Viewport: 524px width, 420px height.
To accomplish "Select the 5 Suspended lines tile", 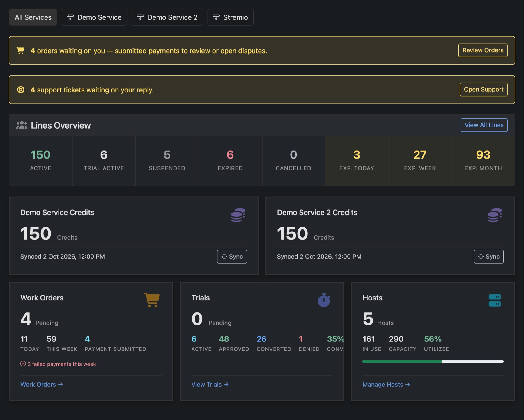I will pyautogui.click(x=167, y=161).
